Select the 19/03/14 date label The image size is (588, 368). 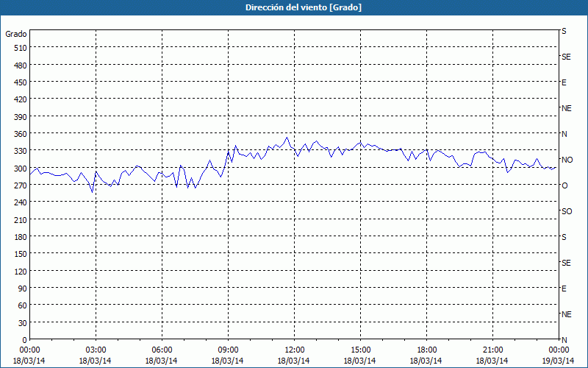(x=559, y=361)
